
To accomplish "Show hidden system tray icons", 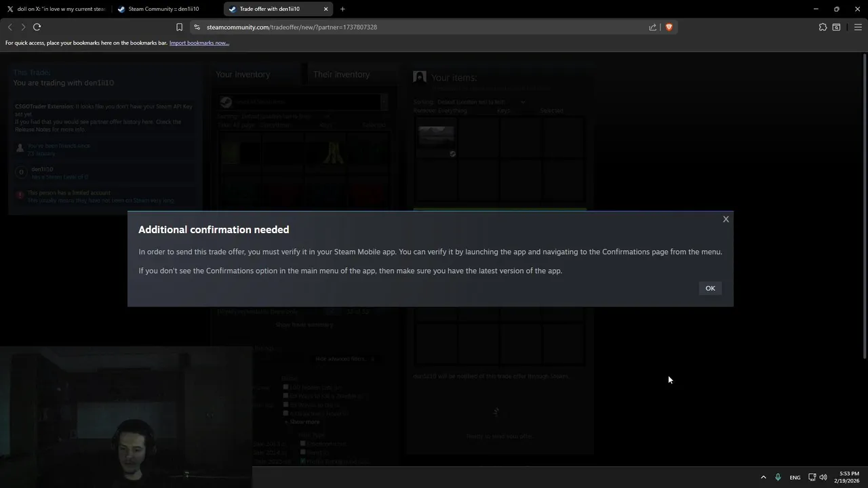I will (x=764, y=477).
